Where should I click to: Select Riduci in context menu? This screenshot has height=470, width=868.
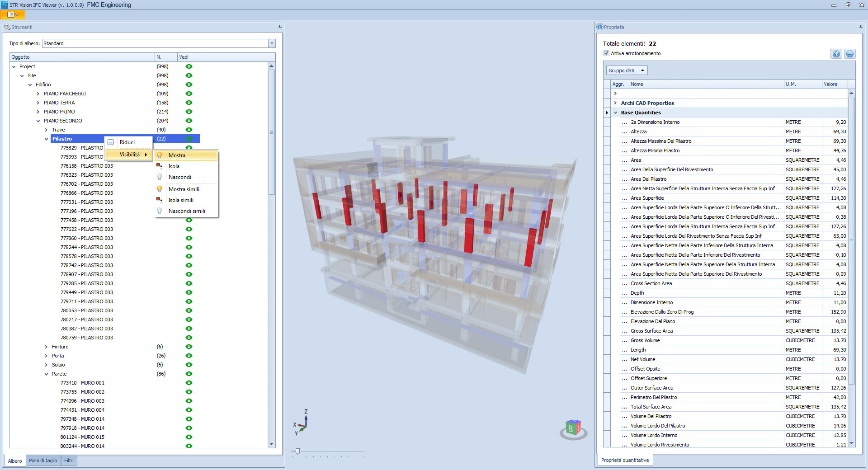tap(129, 142)
